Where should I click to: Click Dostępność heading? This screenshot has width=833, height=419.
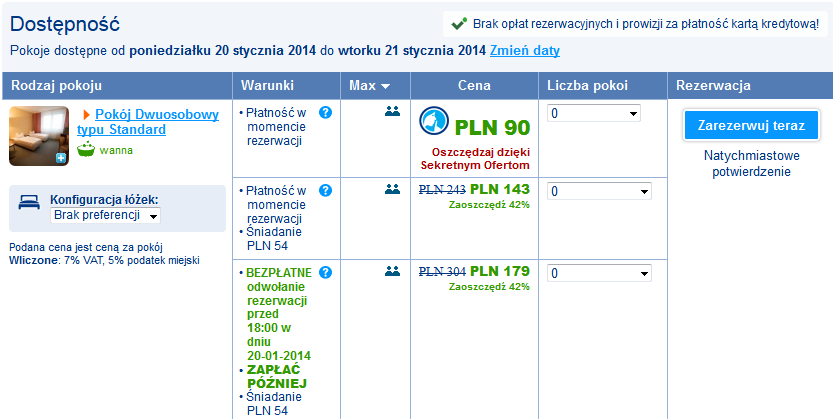coord(65,24)
